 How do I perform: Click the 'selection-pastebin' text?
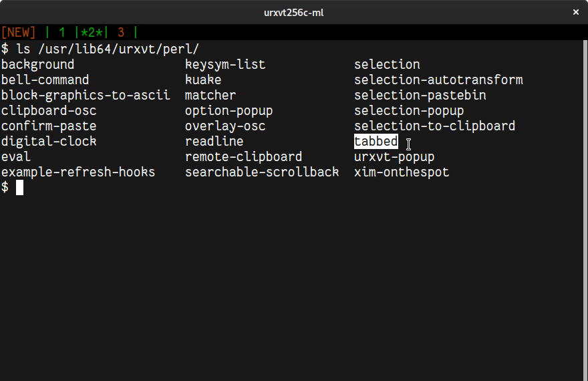(420, 96)
